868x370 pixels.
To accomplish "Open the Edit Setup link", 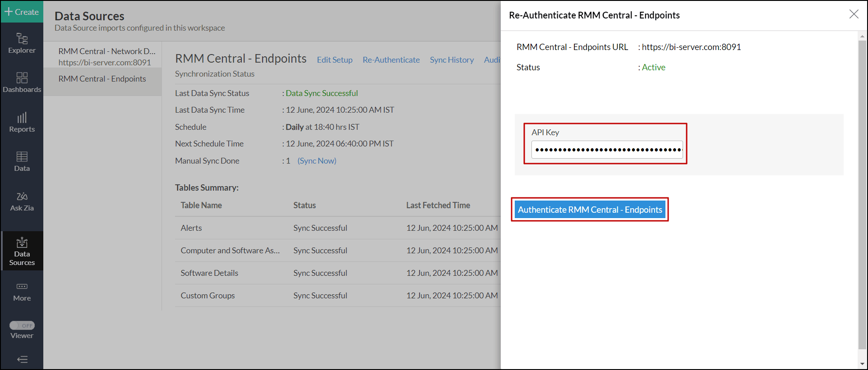I will pyautogui.click(x=334, y=60).
